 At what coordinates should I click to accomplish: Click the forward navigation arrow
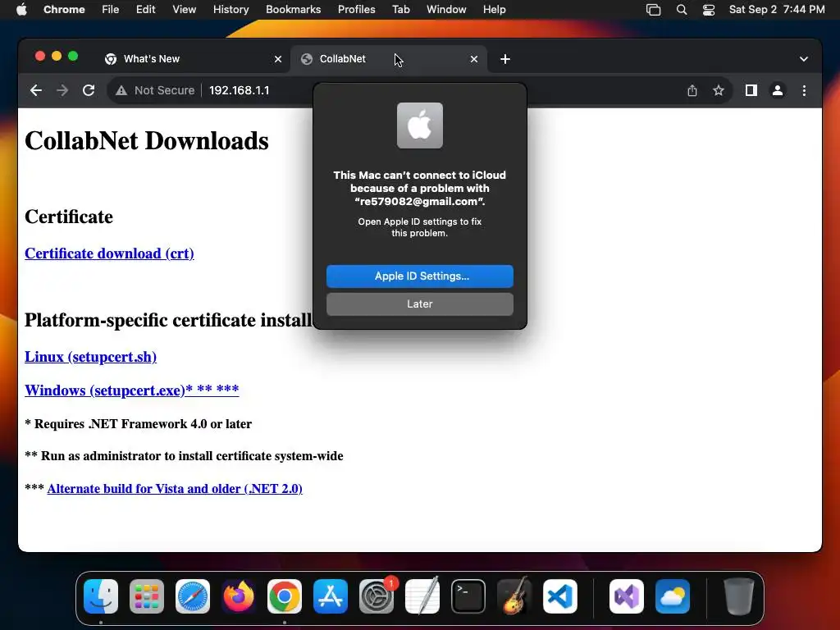tap(62, 90)
